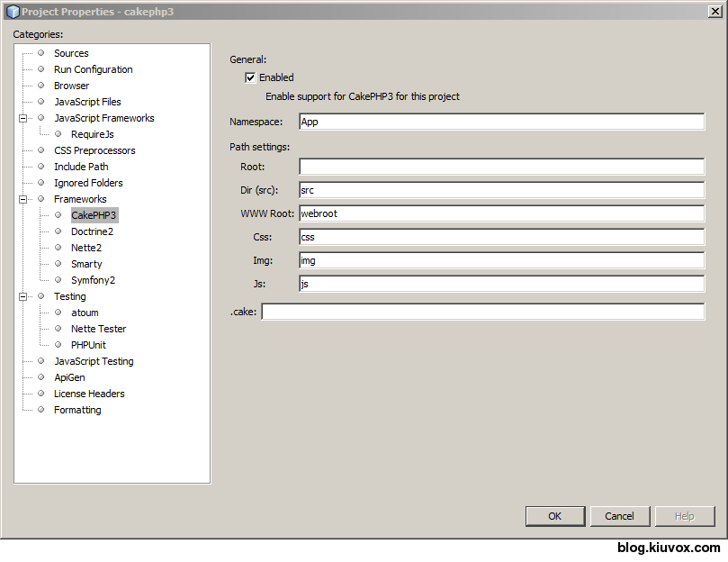This screenshot has width=728, height=562.
Task: Click the PHPUnit node icon
Action: click(57, 345)
